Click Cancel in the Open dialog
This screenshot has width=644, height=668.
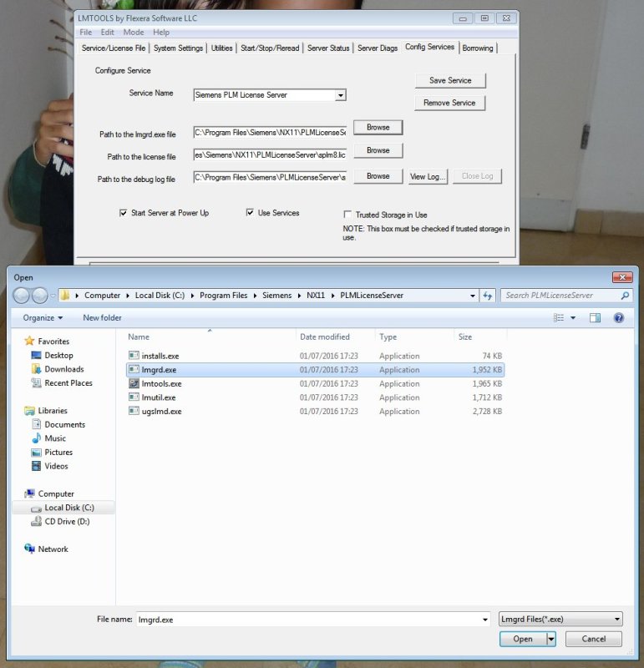click(593, 639)
